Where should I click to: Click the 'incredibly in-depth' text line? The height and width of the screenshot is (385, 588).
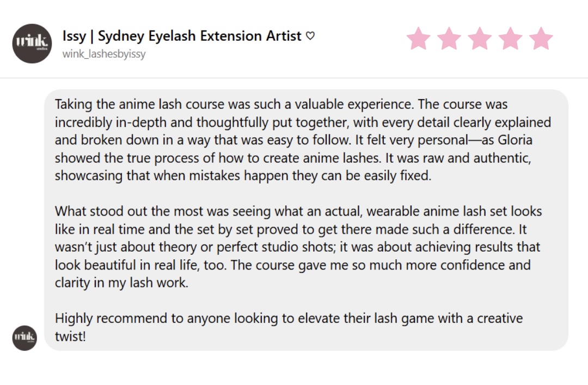coord(303,122)
